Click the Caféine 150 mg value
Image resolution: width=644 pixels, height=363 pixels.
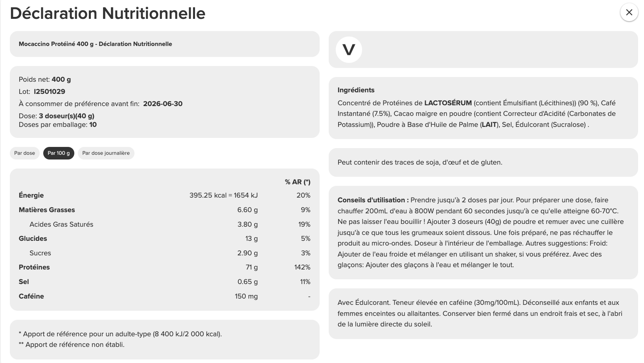pyautogui.click(x=246, y=296)
